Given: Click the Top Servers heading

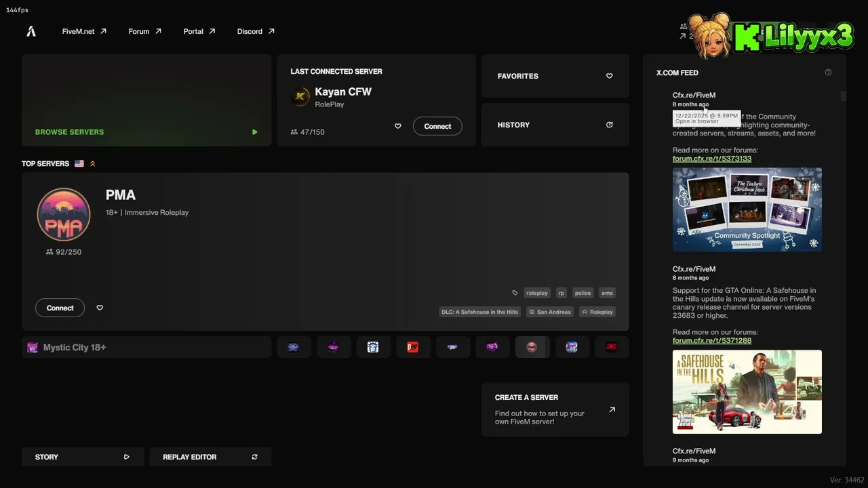Looking at the screenshot, I should [x=45, y=163].
